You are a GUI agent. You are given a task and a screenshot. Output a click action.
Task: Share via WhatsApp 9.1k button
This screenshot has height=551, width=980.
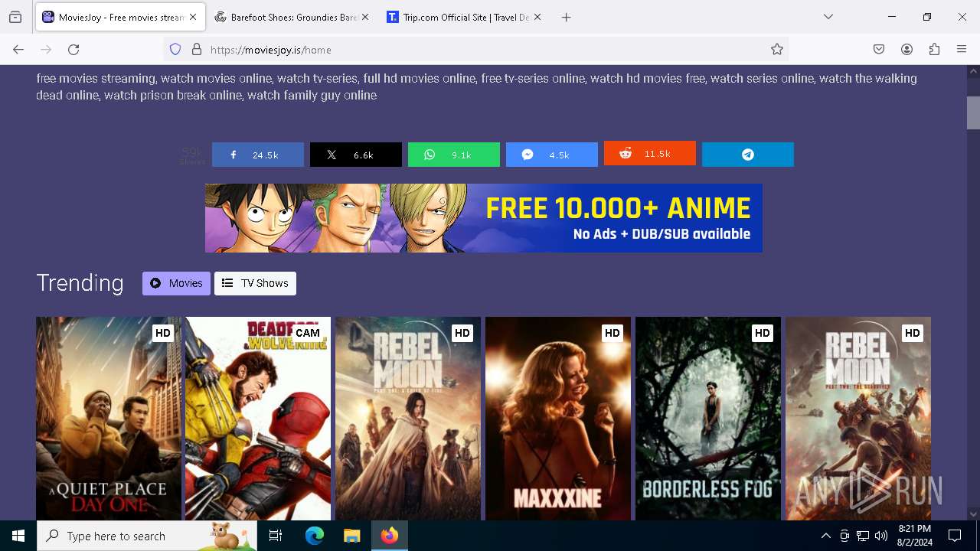coord(453,155)
